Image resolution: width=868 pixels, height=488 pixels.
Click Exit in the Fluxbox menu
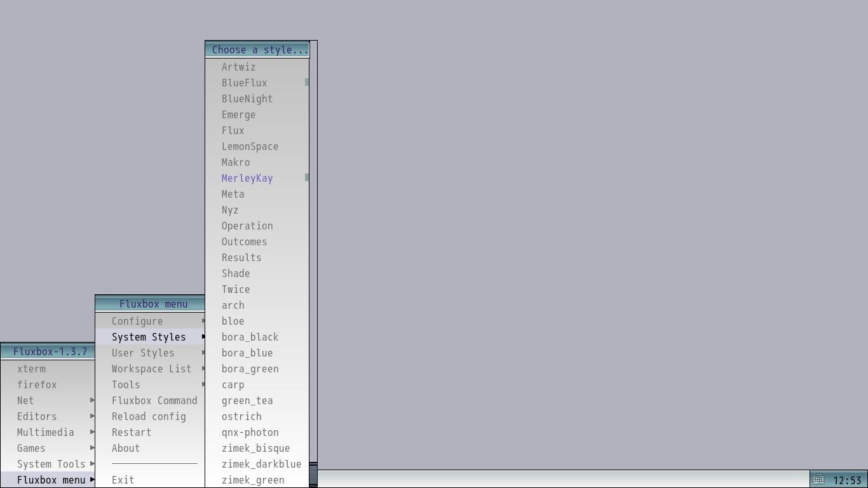[x=150, y=480]
